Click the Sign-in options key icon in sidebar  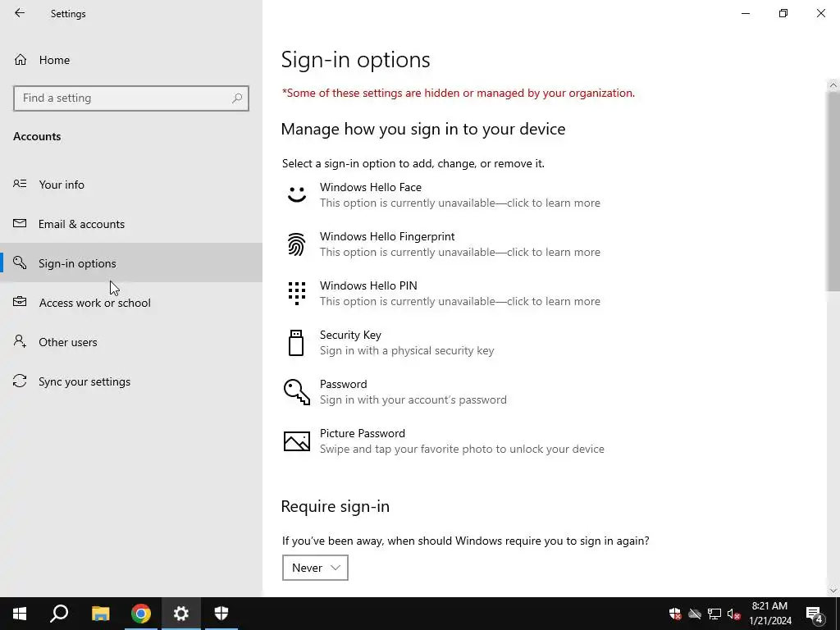coord(20,262)
